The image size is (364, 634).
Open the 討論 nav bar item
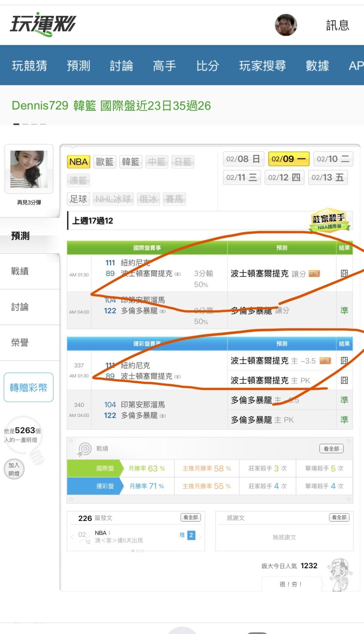[122, 65]
